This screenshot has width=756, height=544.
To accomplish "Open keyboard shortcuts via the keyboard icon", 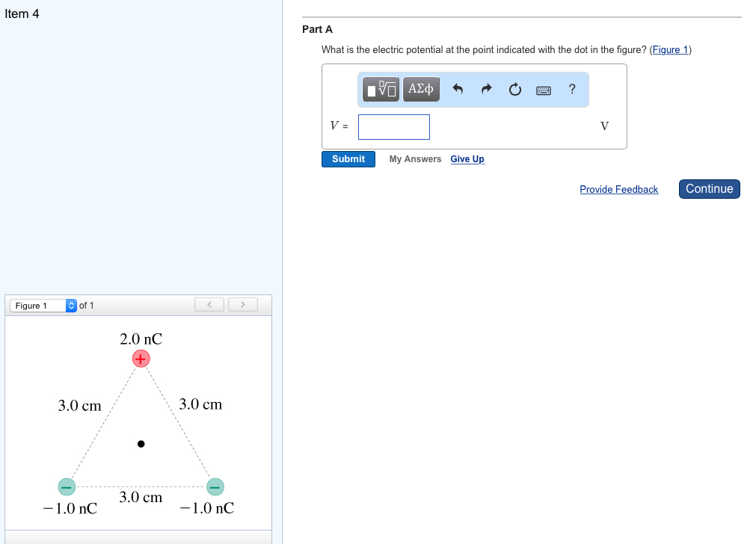I will coord(543,90).
